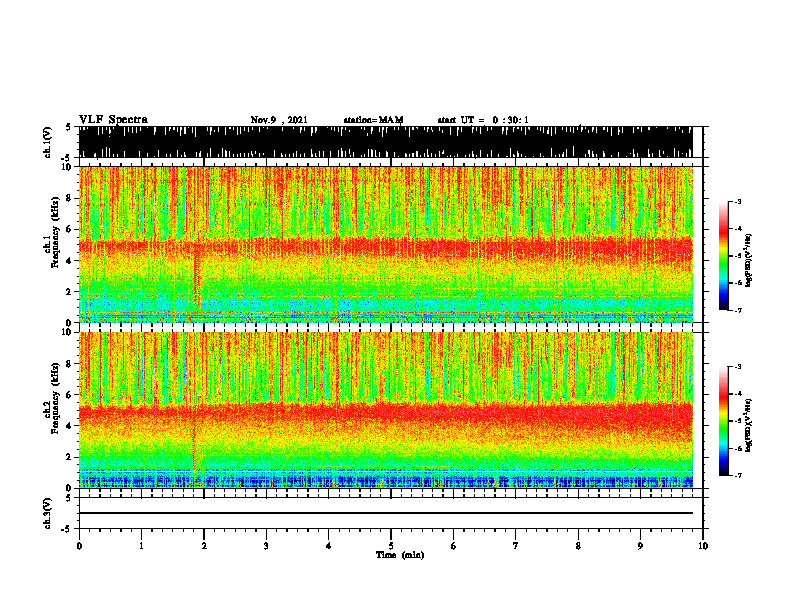
Task: Click the red vertical burst in ch.1 spectrogram
Action: click(x=196, y=273)
